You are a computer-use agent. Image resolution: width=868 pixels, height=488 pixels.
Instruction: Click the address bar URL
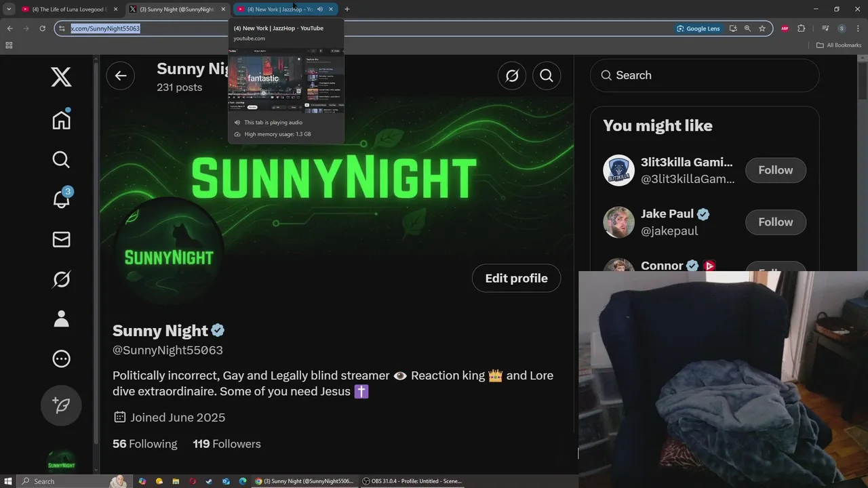click(105, 28)
